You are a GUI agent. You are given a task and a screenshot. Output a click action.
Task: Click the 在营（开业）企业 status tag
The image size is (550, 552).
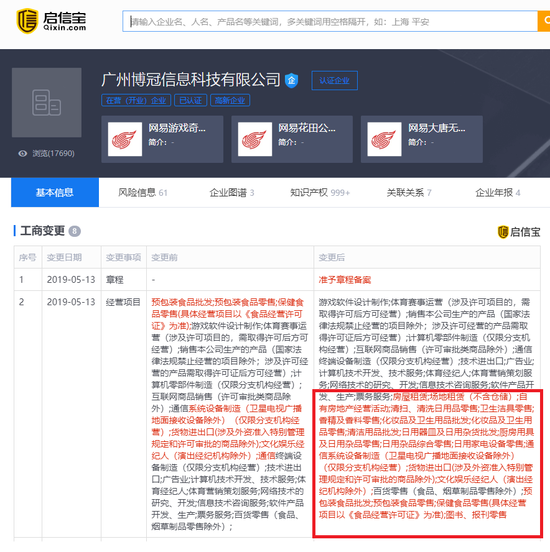(136, 100)
